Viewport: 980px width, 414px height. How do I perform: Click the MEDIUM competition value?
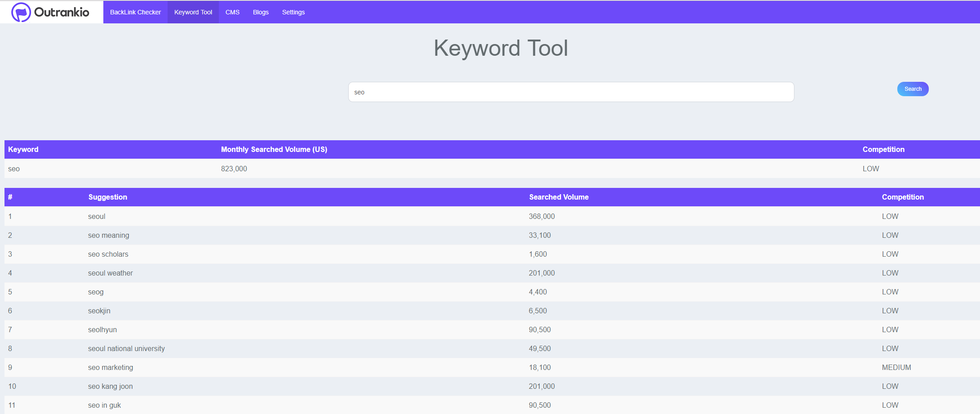896,368
